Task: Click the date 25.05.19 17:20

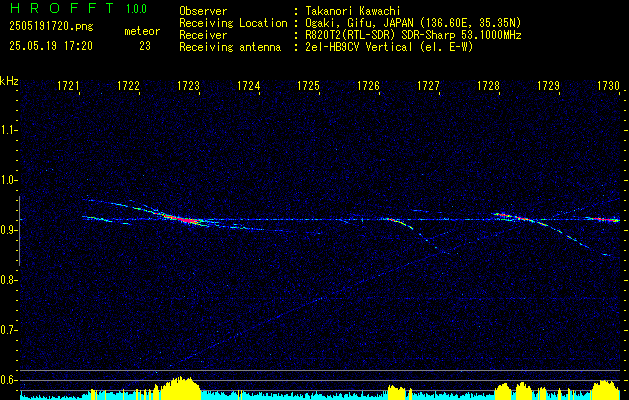Action: (51, 46)
